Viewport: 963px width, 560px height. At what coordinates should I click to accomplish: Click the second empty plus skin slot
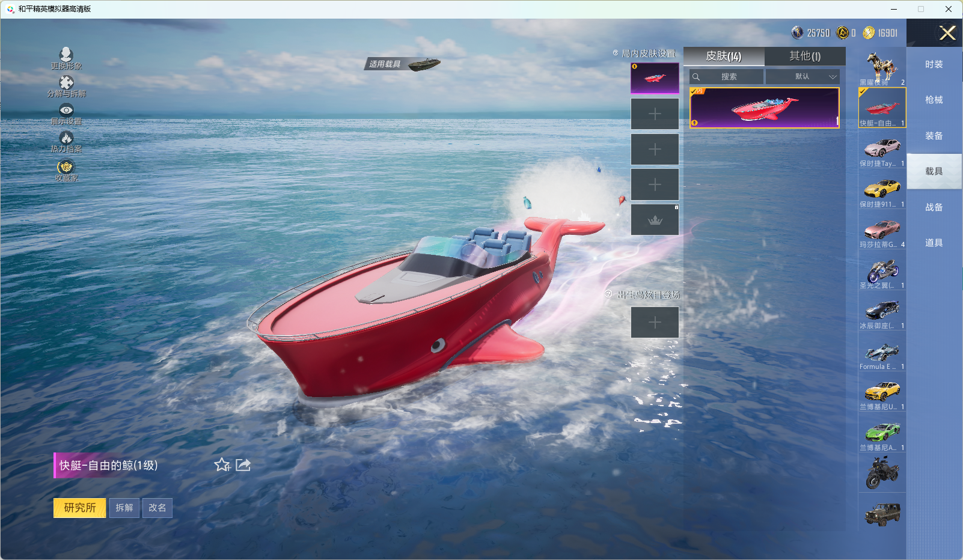(655, 149)
